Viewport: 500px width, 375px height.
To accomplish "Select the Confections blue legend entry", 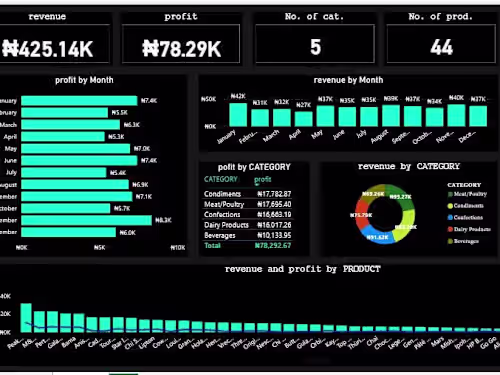I will 465,217.
